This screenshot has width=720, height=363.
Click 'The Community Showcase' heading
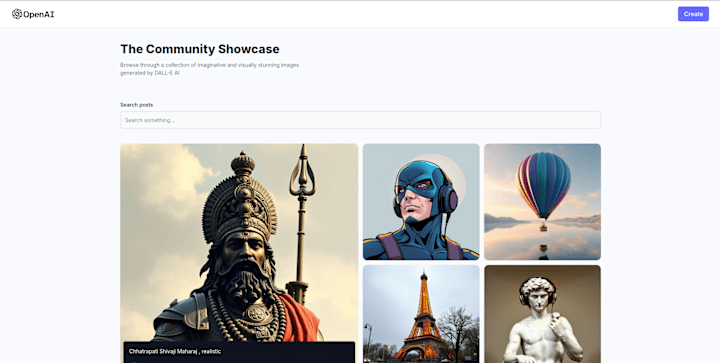(200, 49)
